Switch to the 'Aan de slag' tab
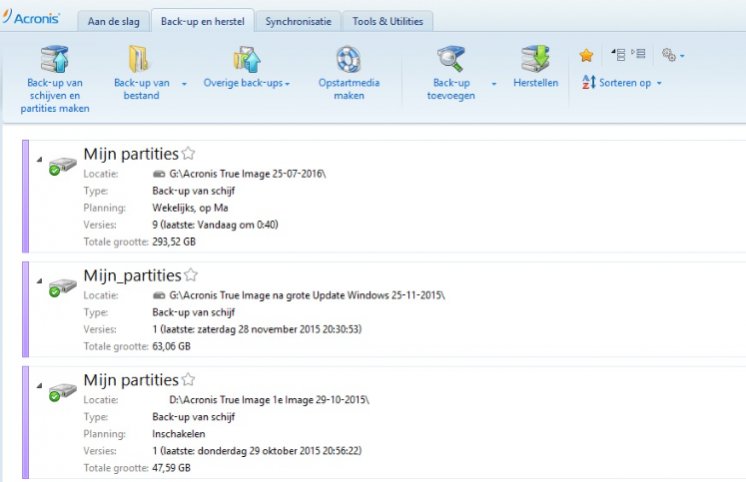The width and height of the screenshot is (746, 482). coord(114,21)
